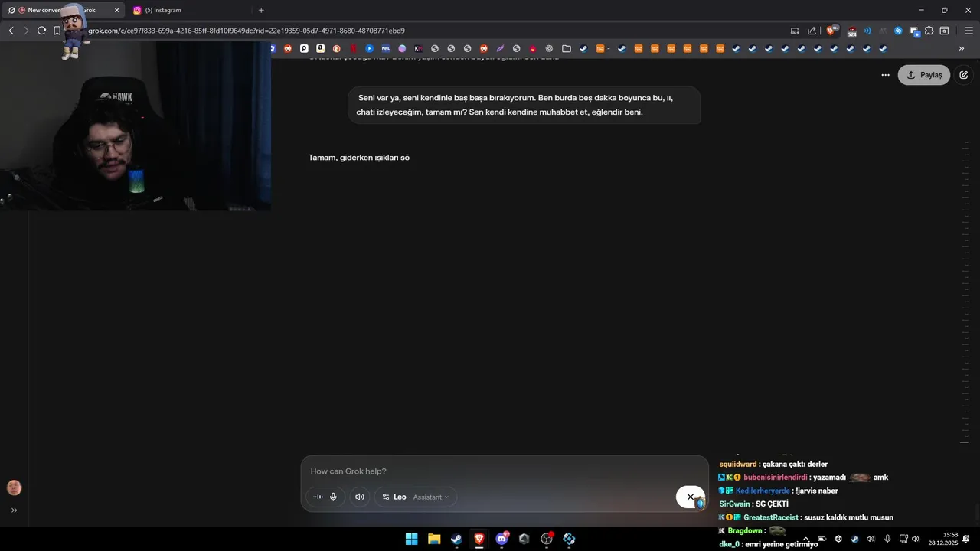This screenshot has height=551, width=980.
Task: Click the share page icon in address bar
Action: (812, 31)
